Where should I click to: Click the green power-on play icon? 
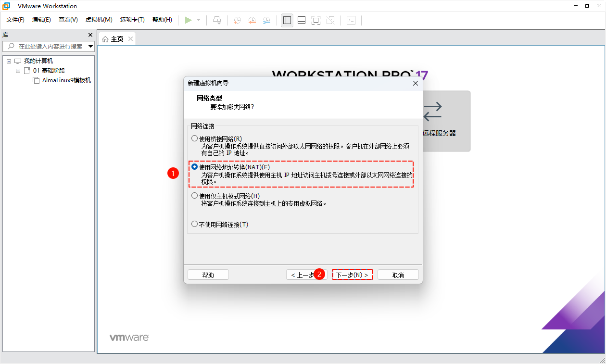(x=189, y=20)
